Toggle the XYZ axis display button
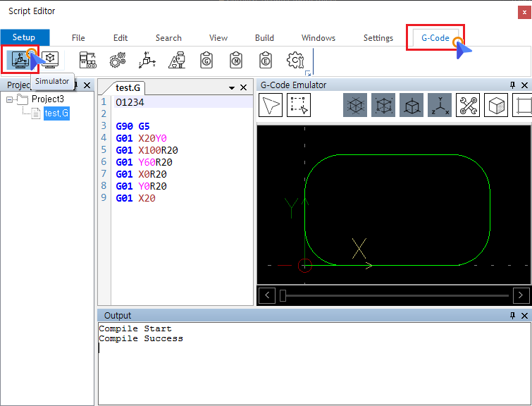Screen dimensions: 532x406 click(440, 106)
